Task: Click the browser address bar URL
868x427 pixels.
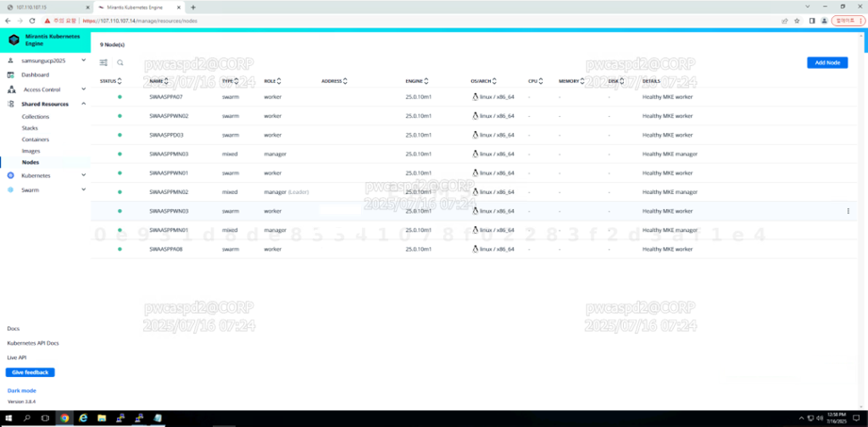Action: [x=140, y=21]
